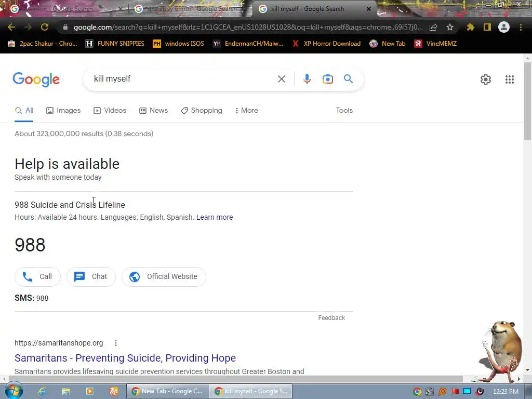Viewport: 532px width, 399px height.
Task: Click the flag tray icon
Action: point(455,392)
